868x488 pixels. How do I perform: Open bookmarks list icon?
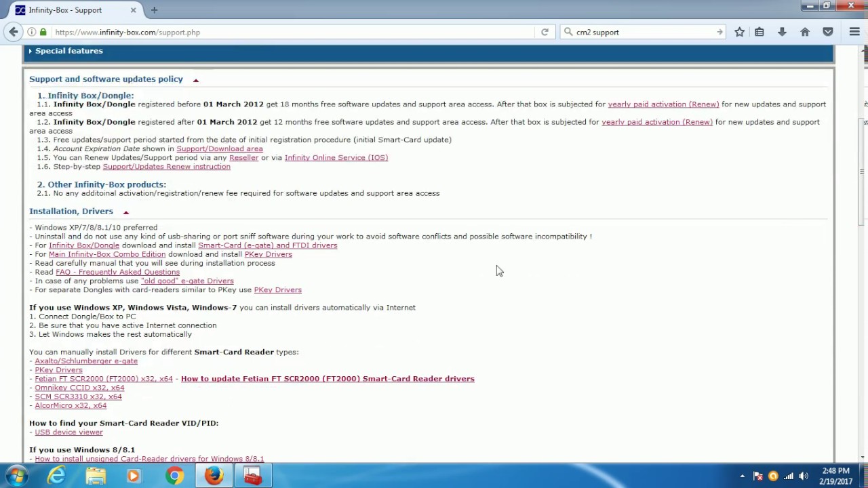[759, 32]
